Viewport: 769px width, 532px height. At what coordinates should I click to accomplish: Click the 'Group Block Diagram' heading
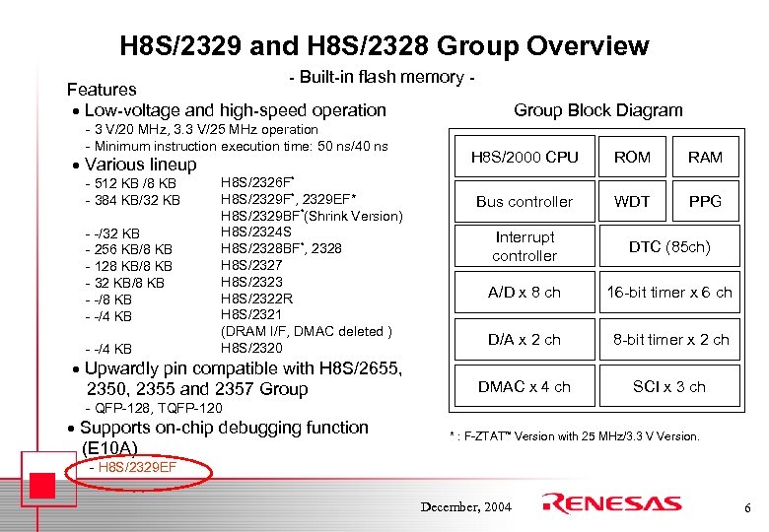[597, 110]
